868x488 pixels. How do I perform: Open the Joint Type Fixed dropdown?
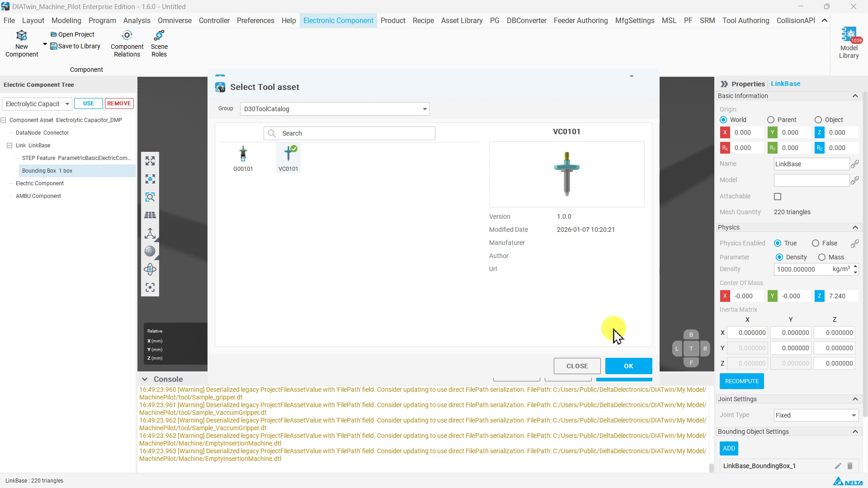pyautogui.click(x=816, y=415)
